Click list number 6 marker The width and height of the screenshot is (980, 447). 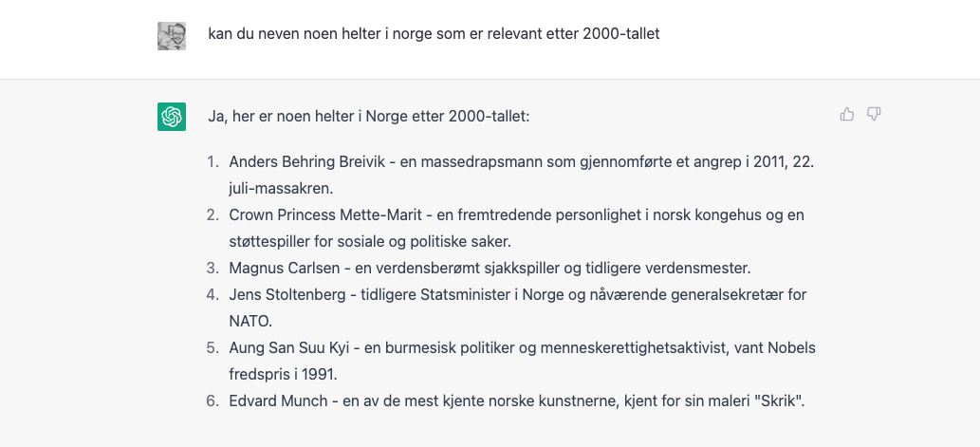[x=213, y=400]
